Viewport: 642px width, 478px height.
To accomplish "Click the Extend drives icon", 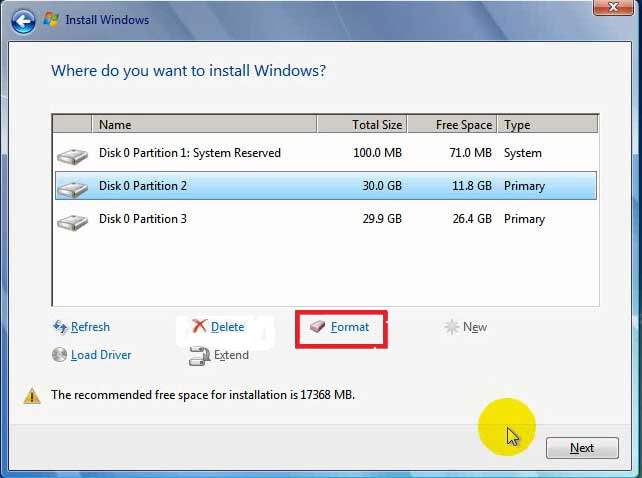I will coord(199,356).
